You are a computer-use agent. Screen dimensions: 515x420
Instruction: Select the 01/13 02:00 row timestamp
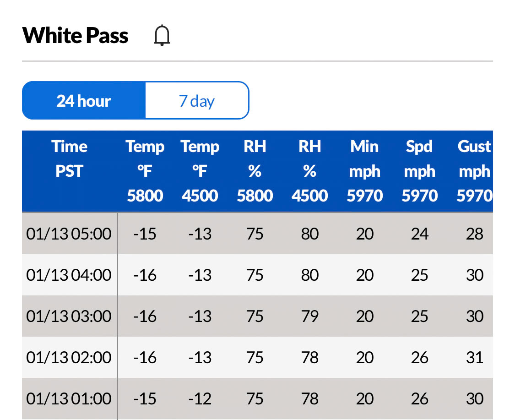pyautogui.click(x=69, y=357)
